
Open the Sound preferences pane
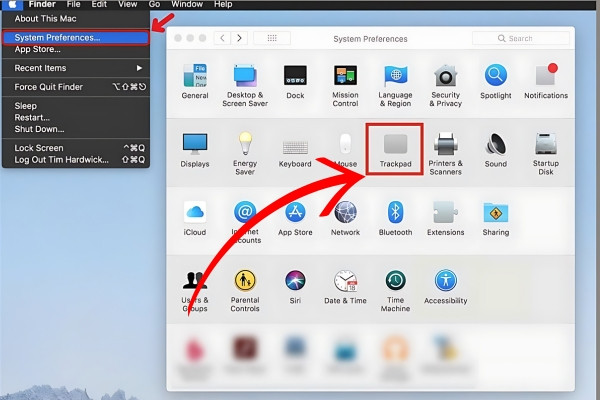(496, 150)
